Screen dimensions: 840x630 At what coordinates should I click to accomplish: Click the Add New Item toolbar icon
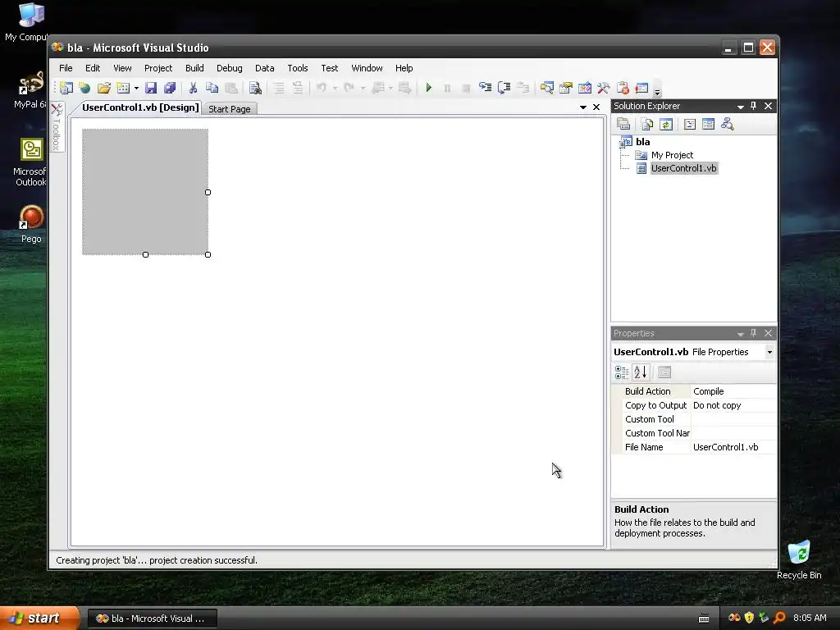pyautogui.click(x=123, y=88)
